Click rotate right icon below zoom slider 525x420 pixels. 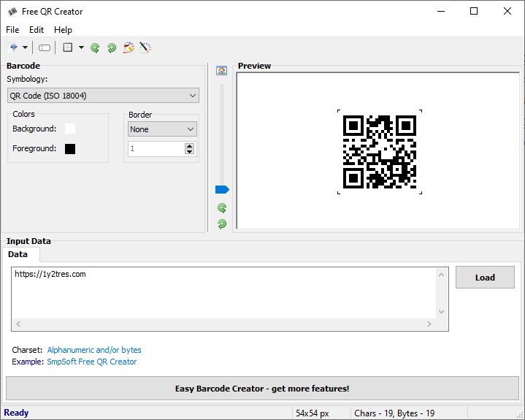pyautogui.click(x=222, y=224)
